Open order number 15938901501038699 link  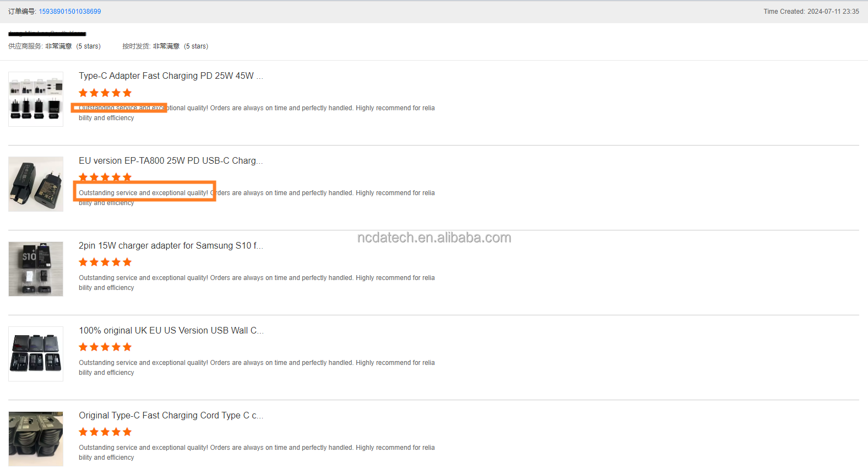(x=69, y=12)
